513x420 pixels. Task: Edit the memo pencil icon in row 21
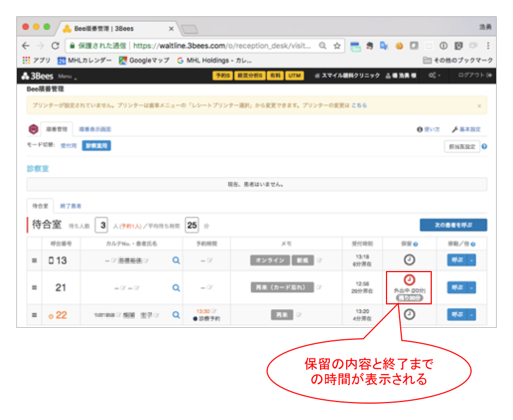click(319, 287)
